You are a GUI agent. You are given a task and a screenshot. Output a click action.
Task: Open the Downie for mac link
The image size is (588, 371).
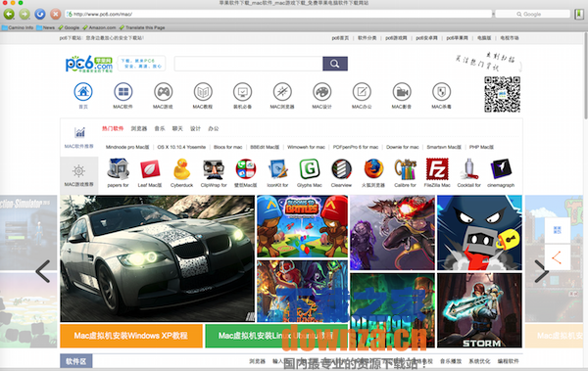(403, 147)
